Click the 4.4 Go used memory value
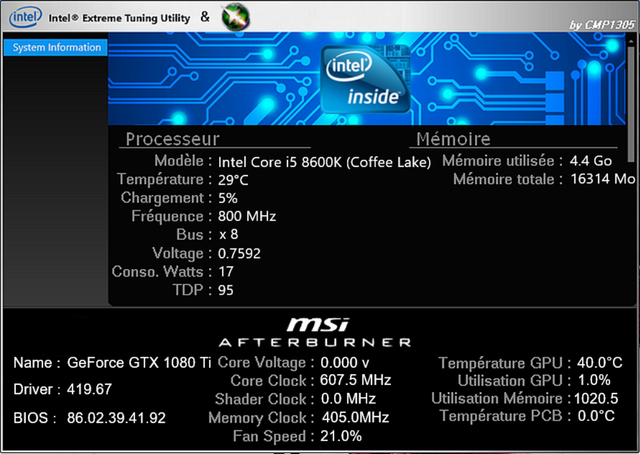 point(591,161)
